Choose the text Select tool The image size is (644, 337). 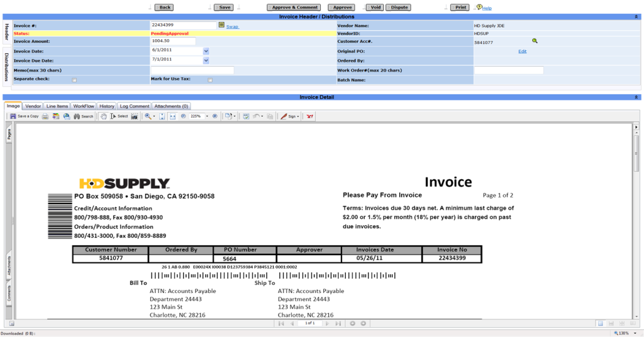pyautogui.click(x=119, y=116)
